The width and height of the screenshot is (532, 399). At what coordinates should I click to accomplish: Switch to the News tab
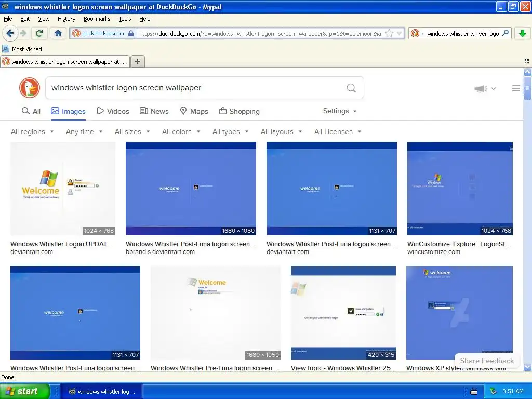click(154, 111)
